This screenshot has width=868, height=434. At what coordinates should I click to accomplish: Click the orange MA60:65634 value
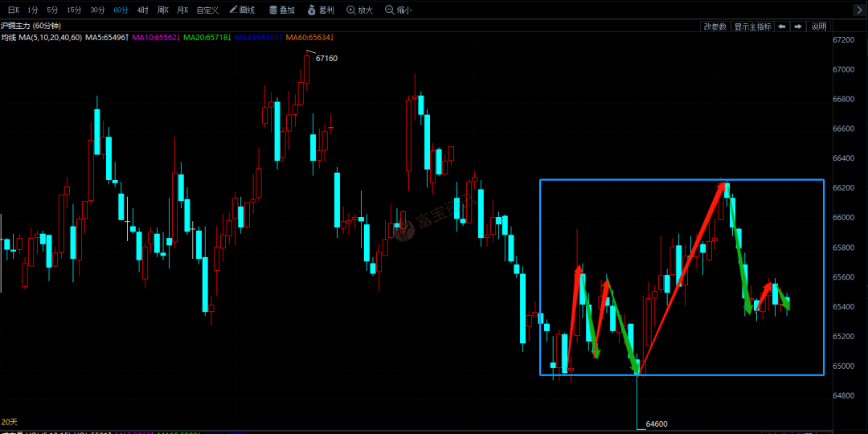[x=309, y=37]
